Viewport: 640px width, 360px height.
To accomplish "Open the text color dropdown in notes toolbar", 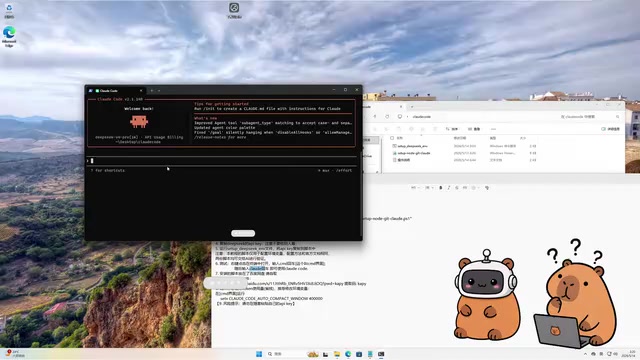I will coord(475,188).
